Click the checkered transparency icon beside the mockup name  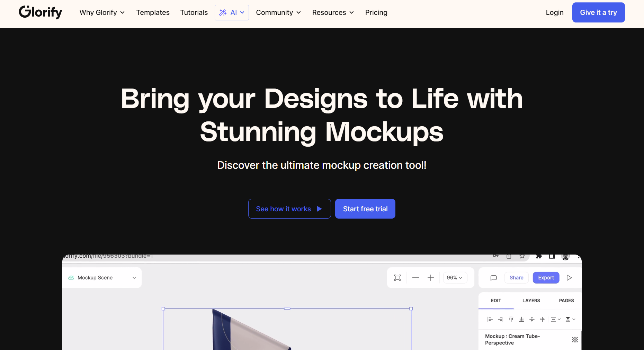click(x=575, y=340)
